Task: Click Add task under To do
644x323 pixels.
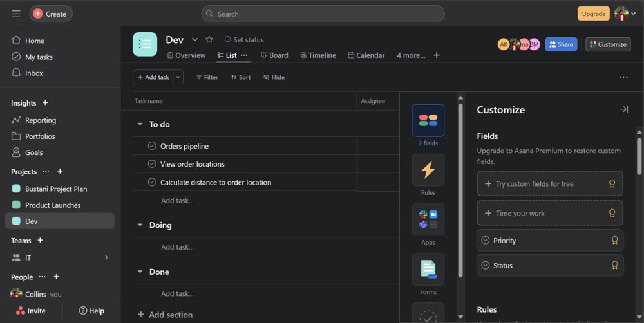Action: (178, 201)
